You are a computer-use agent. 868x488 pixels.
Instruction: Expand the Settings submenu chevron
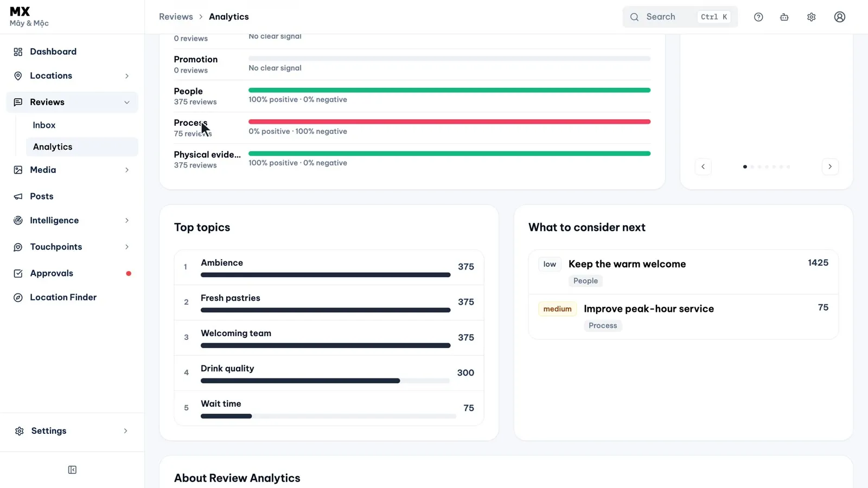pyautogui.click(x=125, y=431)
